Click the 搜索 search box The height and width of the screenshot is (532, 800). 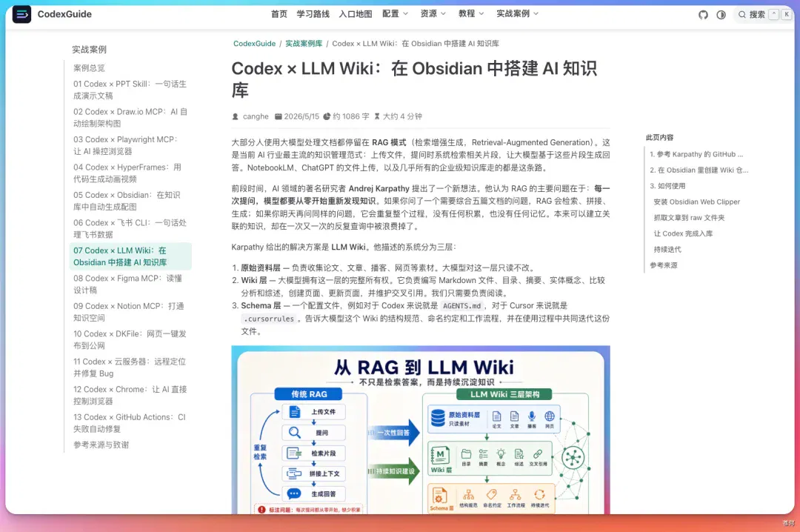[763, 15]
